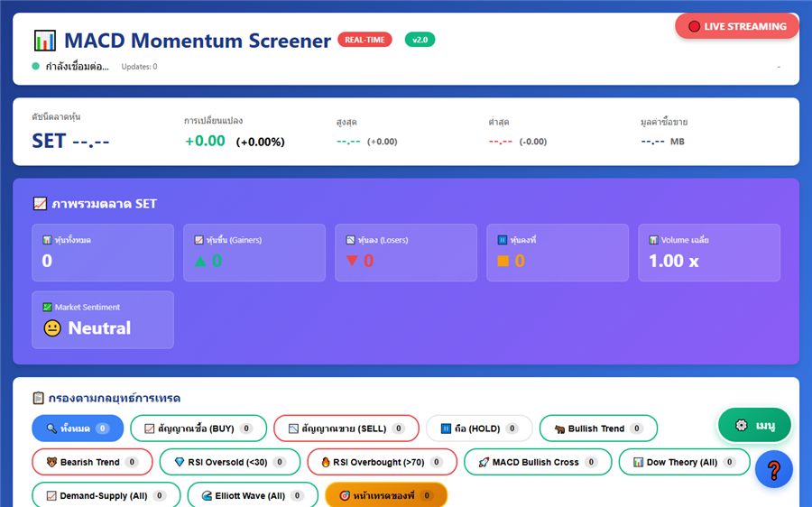Click the green connection status dot

tap(36, 66)
